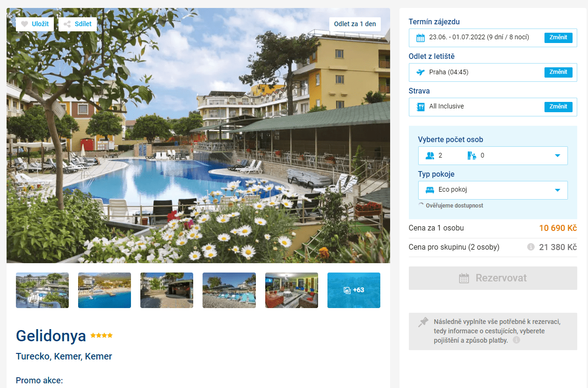The image size is (588, 388).
Task: Click the airplane icon next to Praha
Action: click(x=420, y=72)
